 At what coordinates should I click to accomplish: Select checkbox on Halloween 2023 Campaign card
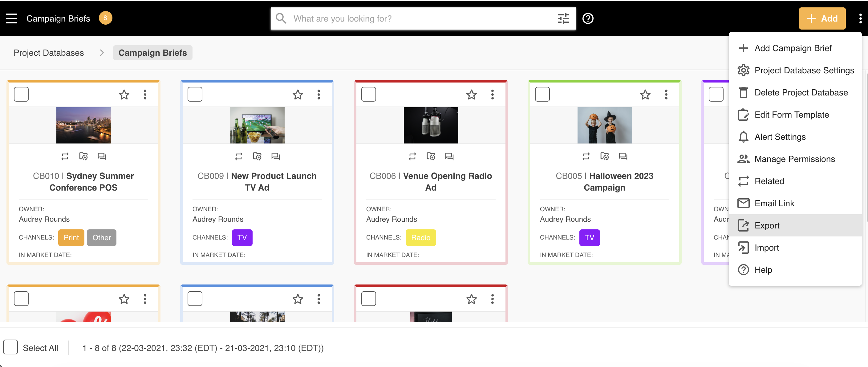pos(542,94)
